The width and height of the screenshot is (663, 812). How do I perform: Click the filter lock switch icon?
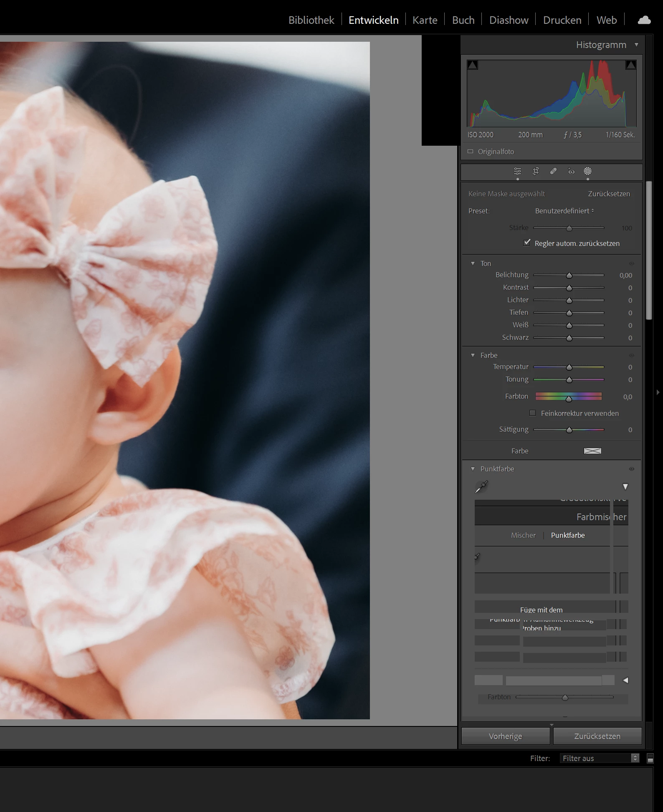click(650, 758)
